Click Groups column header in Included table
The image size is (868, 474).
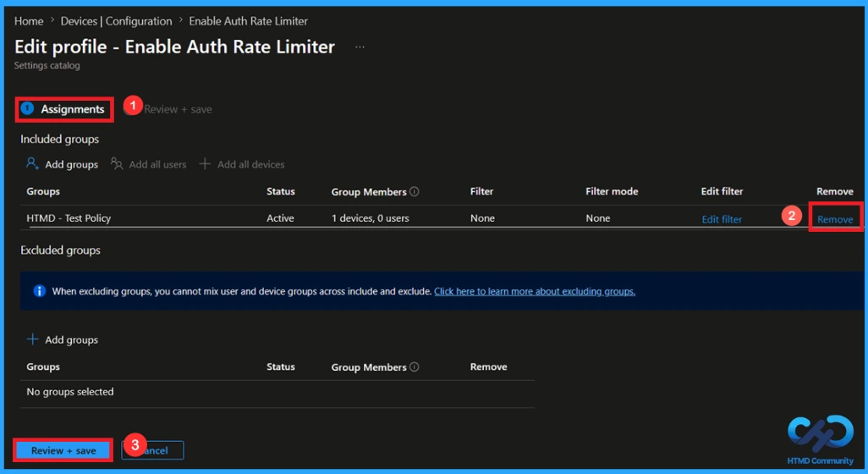point(43,191)
